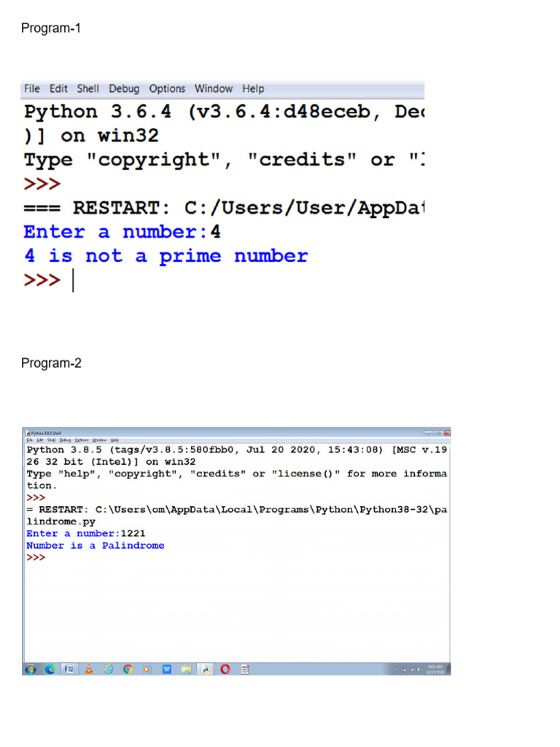Screen dimensions: 560x747
Task: Click the 'Enter a number:1221' line
Action: tap(86, 533)
